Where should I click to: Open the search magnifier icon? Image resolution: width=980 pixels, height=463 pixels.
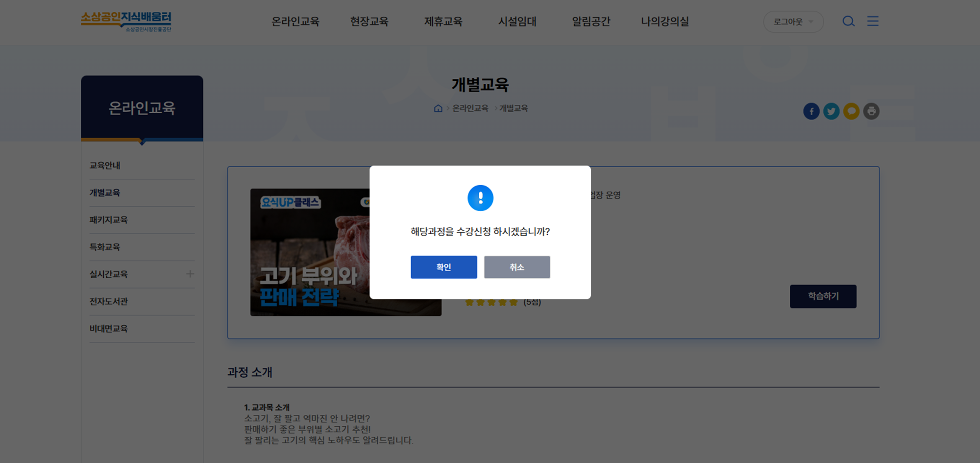[849, 21]
